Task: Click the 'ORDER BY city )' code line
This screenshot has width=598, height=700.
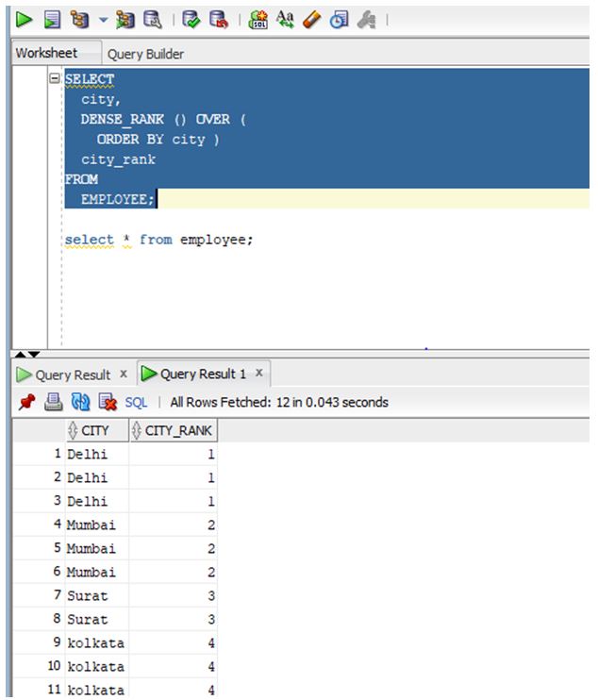Action: [x=158, y=140]
